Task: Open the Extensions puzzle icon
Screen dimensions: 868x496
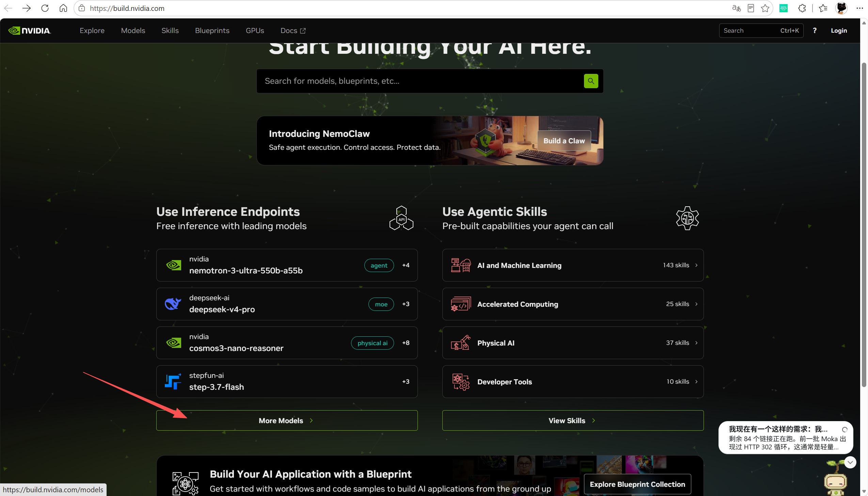Action: [802, 8]
